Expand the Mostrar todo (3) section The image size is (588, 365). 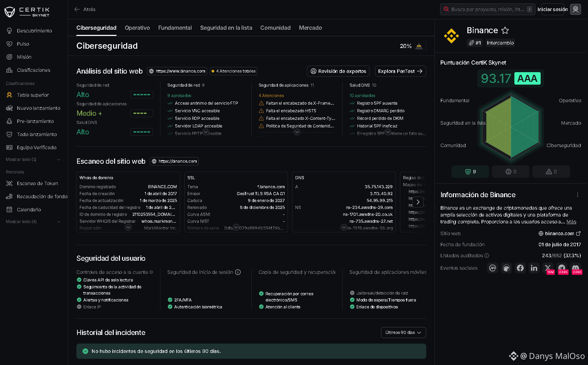pos(33,160)
